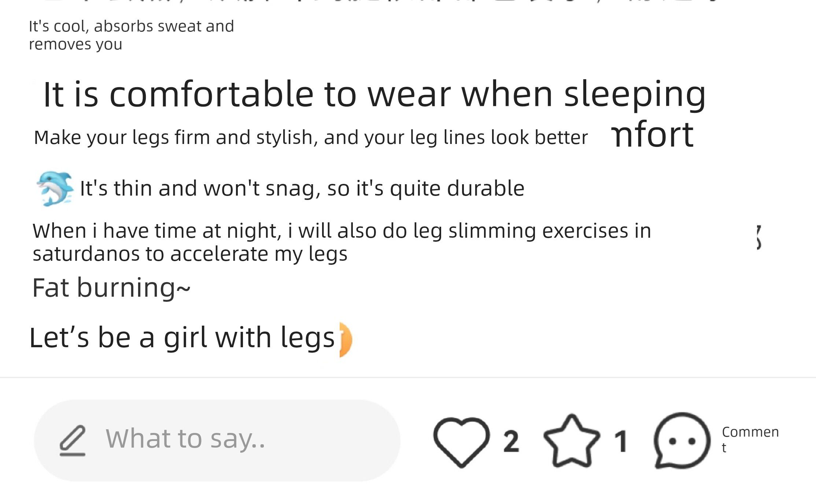
Task: Click the partial 'nfort' text fragment
Action: 652,135
